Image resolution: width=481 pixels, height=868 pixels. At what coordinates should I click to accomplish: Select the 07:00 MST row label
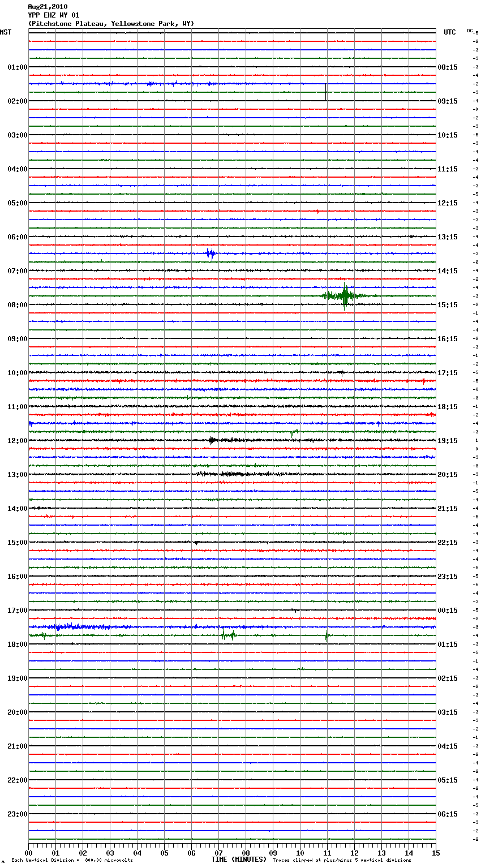[x=18, y=271]
